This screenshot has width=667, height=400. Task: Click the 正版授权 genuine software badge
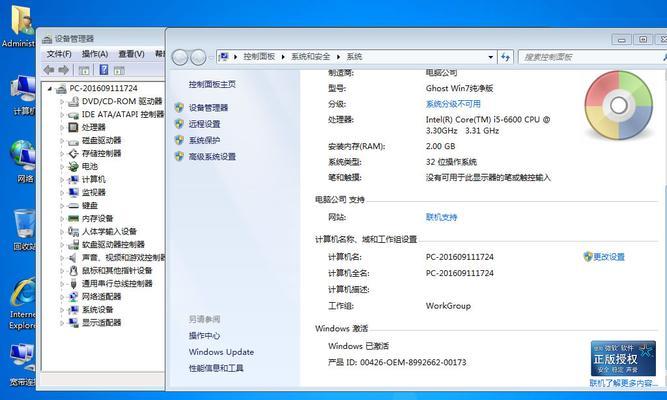pyautogui.click(x=623, y=358)
